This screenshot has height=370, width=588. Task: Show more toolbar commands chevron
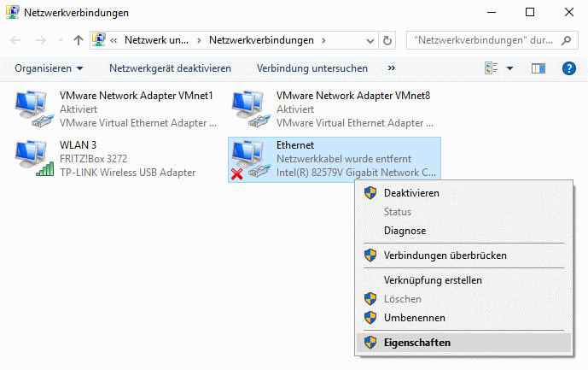392,68
